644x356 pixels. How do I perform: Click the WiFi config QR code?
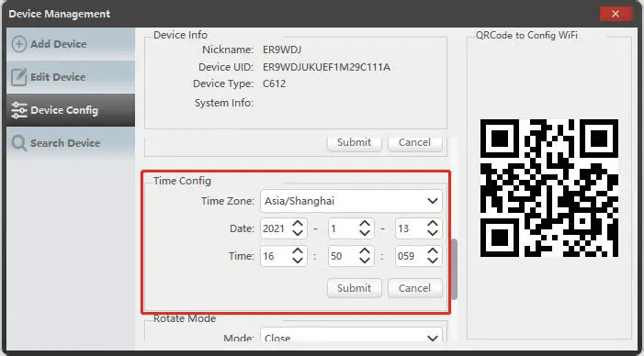click(549, 188)
